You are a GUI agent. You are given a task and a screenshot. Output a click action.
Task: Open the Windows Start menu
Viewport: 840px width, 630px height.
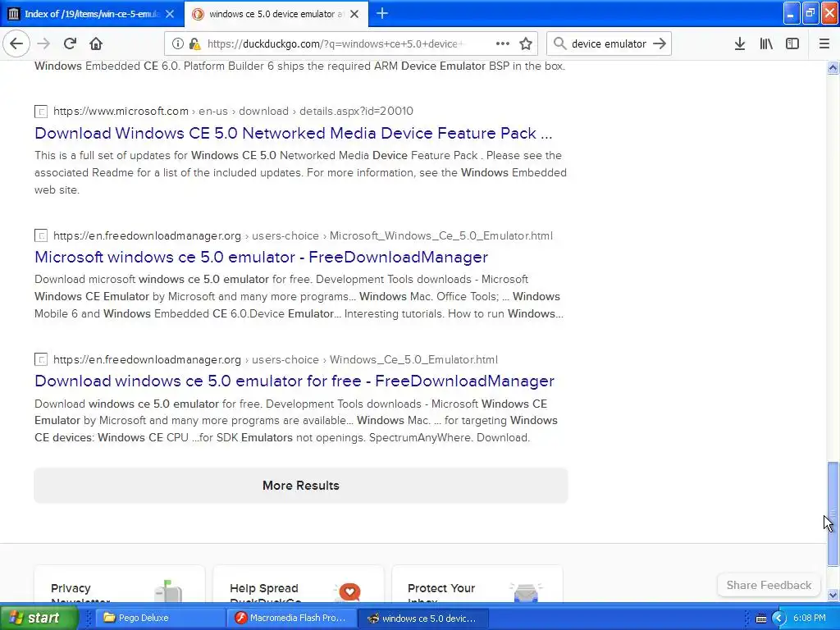(x=39, y=618)
